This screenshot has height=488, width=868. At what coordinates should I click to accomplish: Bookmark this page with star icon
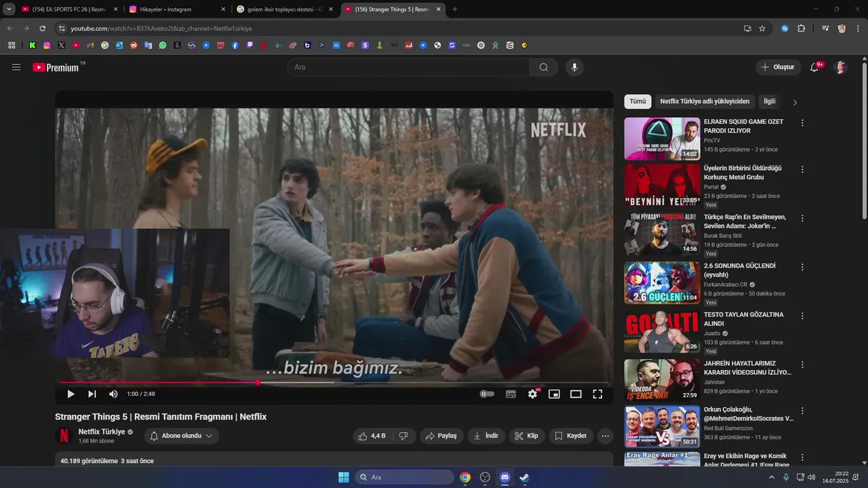[x=762, y=28]
